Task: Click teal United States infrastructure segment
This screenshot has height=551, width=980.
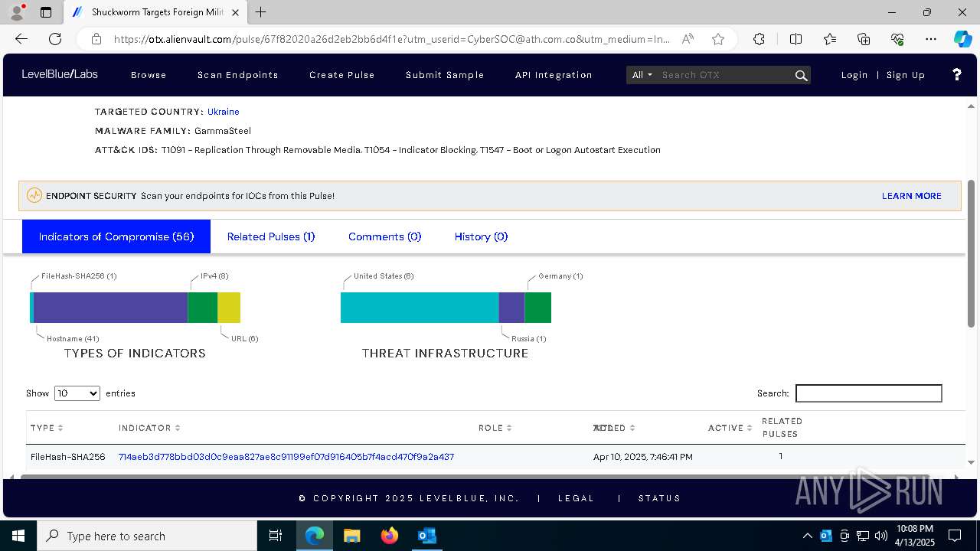Action: tap(420, 308)
